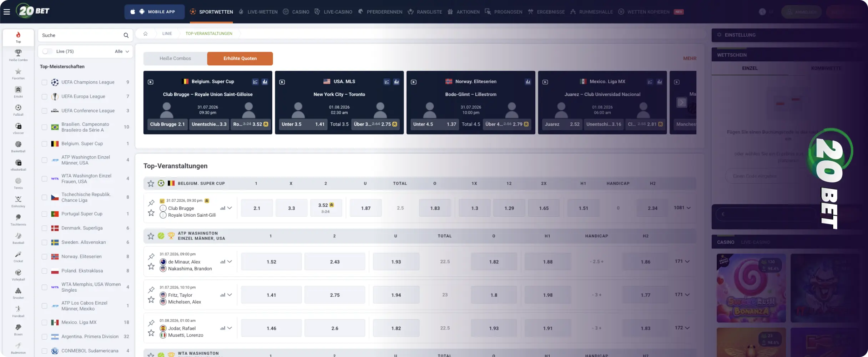
Task: Expand 1081 markets for Club Brugge match
Action: (x=682, y=208)
